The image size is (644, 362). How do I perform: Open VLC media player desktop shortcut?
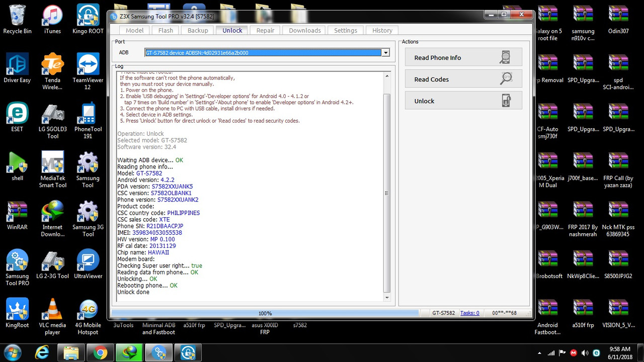52,317
